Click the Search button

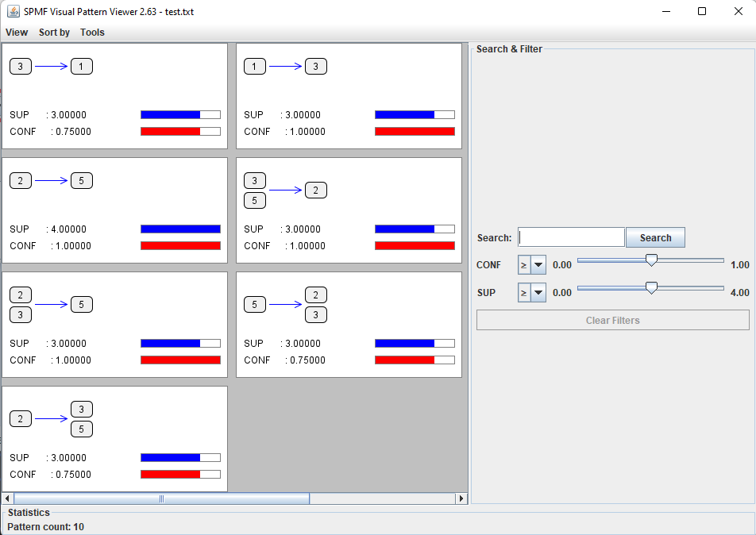click(x=655, y=237)
